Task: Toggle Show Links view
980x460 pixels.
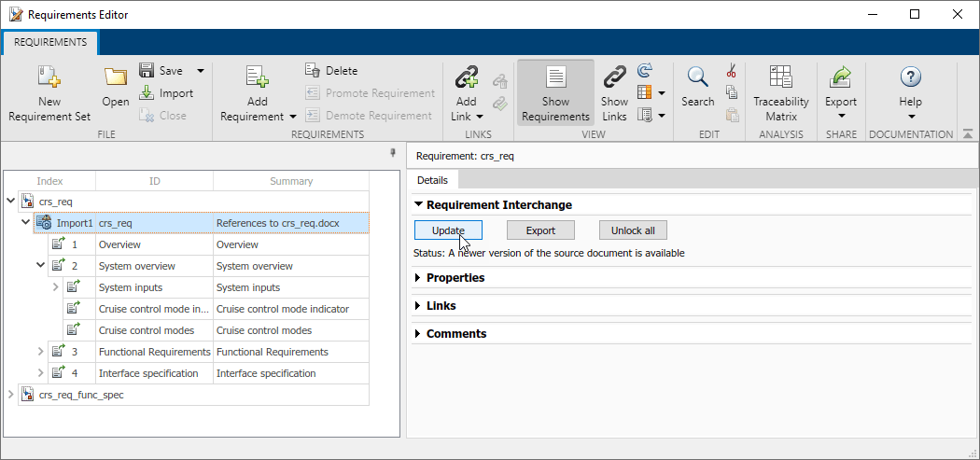Action: tap(614, 91)
